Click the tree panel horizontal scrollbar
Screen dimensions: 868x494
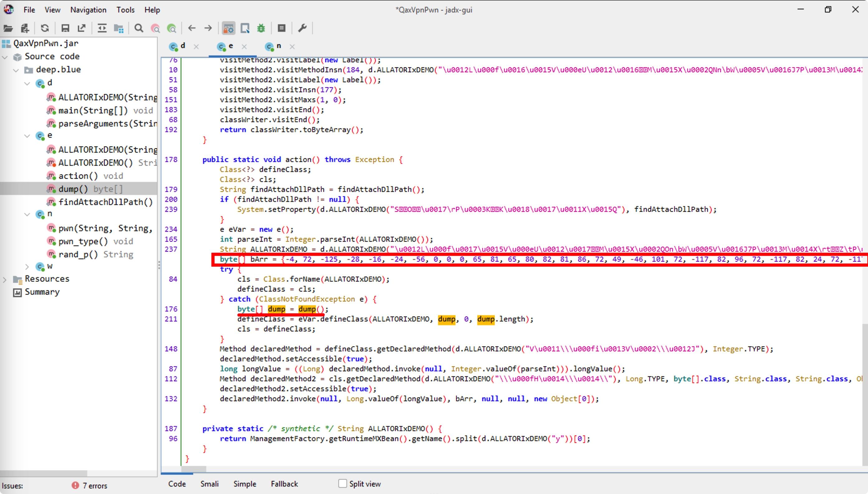coord(43,473)
